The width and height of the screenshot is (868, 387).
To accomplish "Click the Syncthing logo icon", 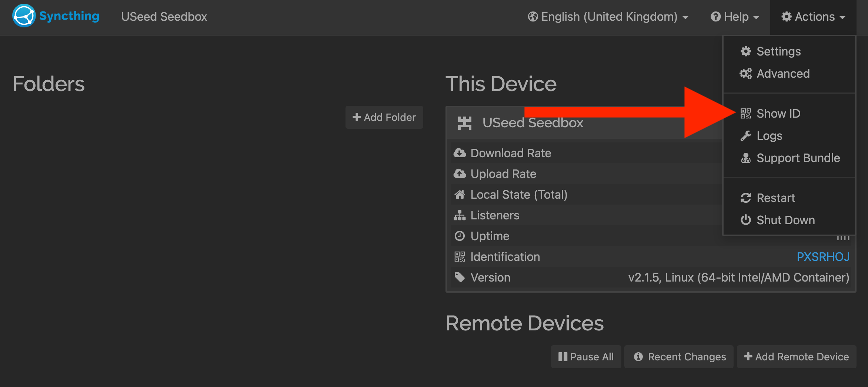I will (x=24, y=16).
